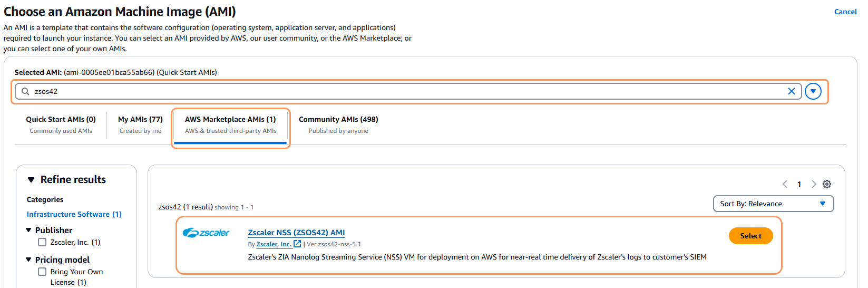Click the Zscaler logo thumbnail

[206, 233]
